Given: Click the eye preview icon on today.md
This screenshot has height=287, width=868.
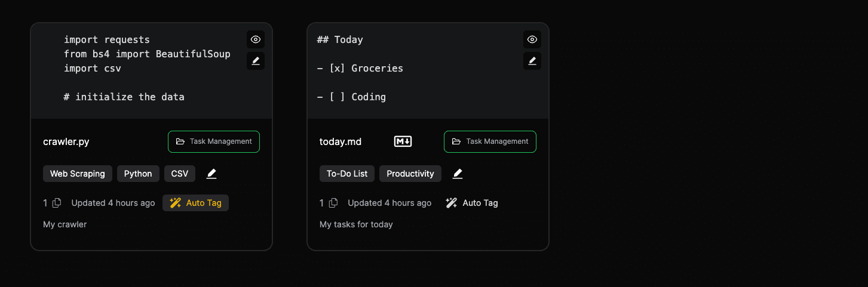Looking at the screenshot, I should tap(532, 39).
